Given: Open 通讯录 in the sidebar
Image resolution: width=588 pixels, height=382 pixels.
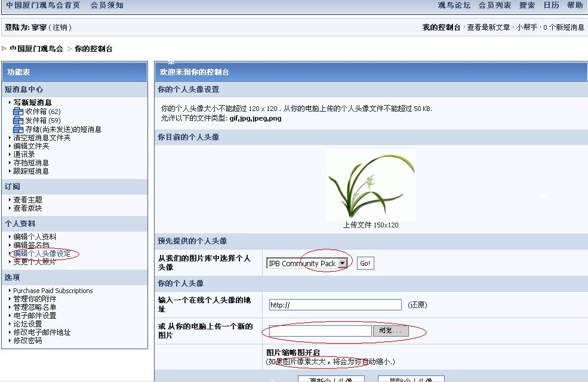Looking at the screenshot, I should point(24,155).
